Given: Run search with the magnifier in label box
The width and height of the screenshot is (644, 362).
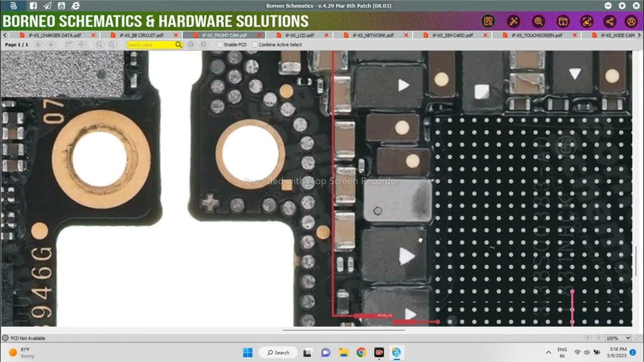Looking at the screenshot, I should [x=179, y=45].
